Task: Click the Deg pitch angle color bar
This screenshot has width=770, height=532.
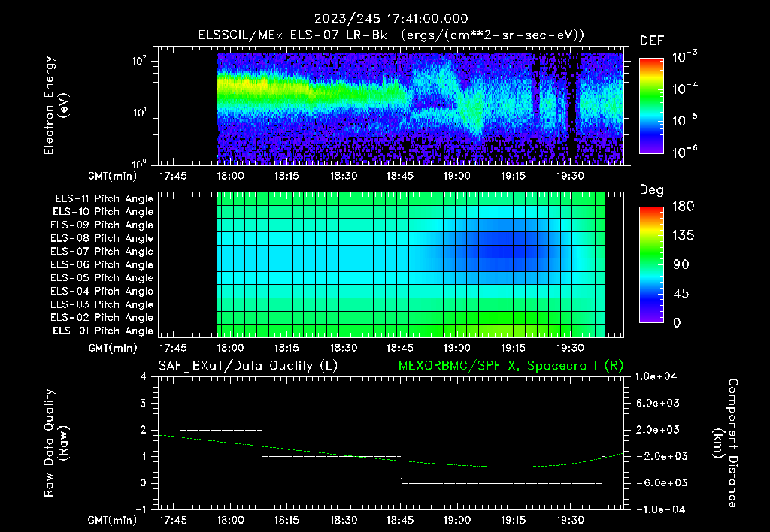Action: pos(652,264)
